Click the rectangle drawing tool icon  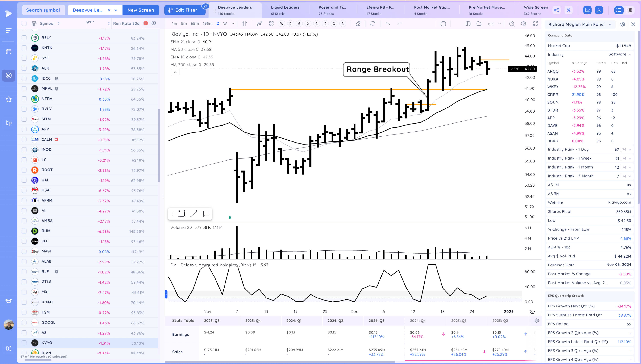pos(182,214)
